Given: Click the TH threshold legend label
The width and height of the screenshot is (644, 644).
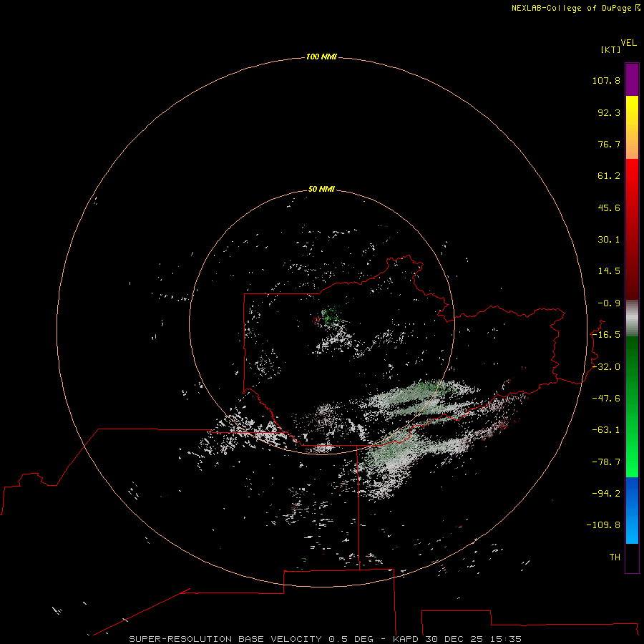Looking at the screenshot, I should tap(615, 557).
